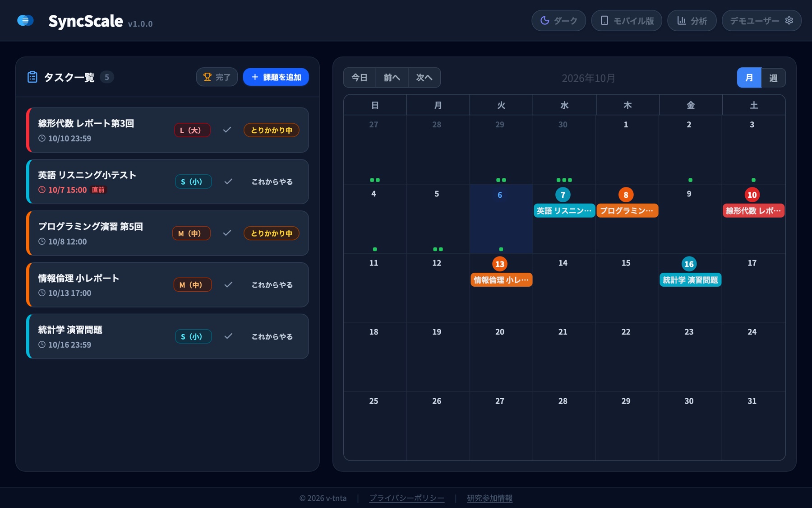
Task: Click the red date circle 10
Action: coord(752,195)
